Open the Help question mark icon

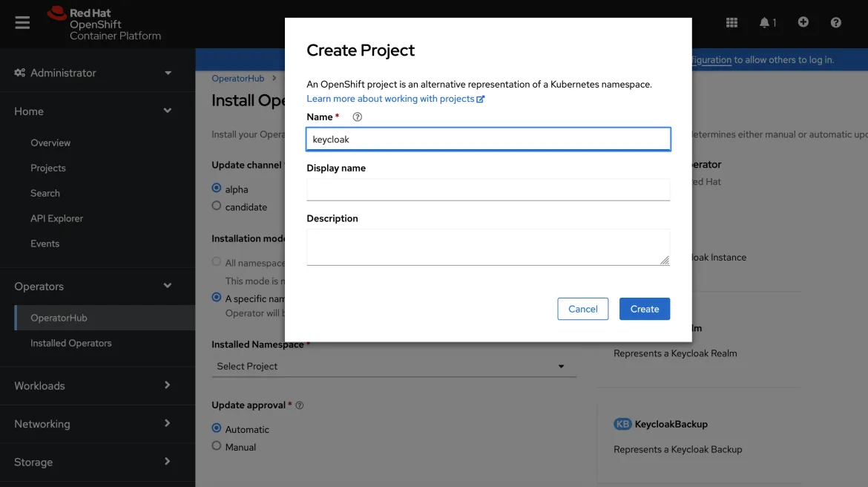[x=835, y=22]
